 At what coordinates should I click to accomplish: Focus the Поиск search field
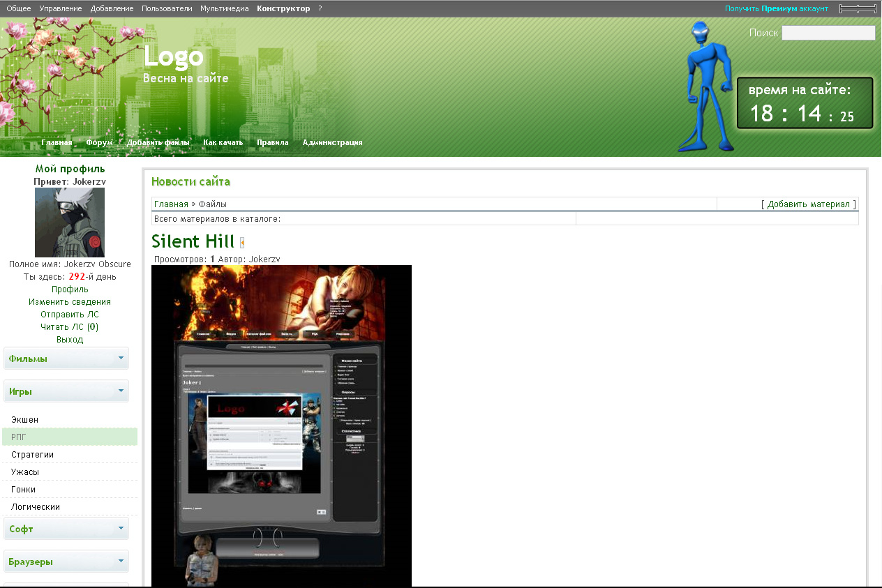pos(828,33)
